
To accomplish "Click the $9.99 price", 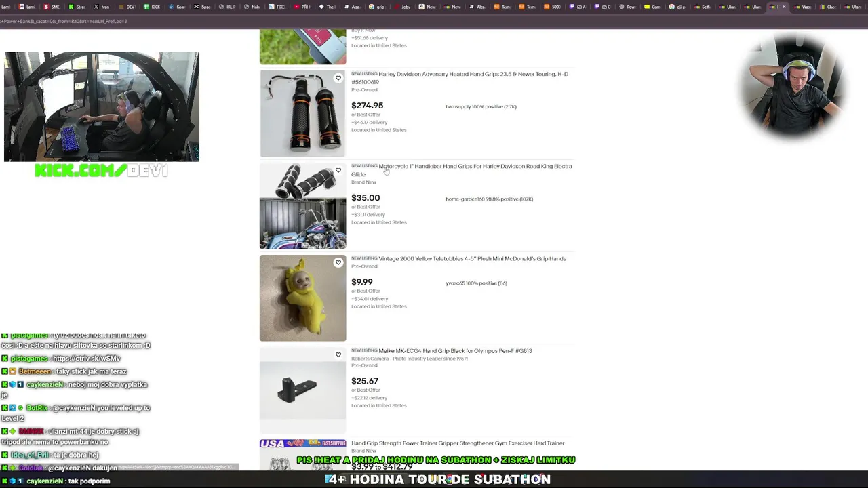I will (x=362, y=282).
